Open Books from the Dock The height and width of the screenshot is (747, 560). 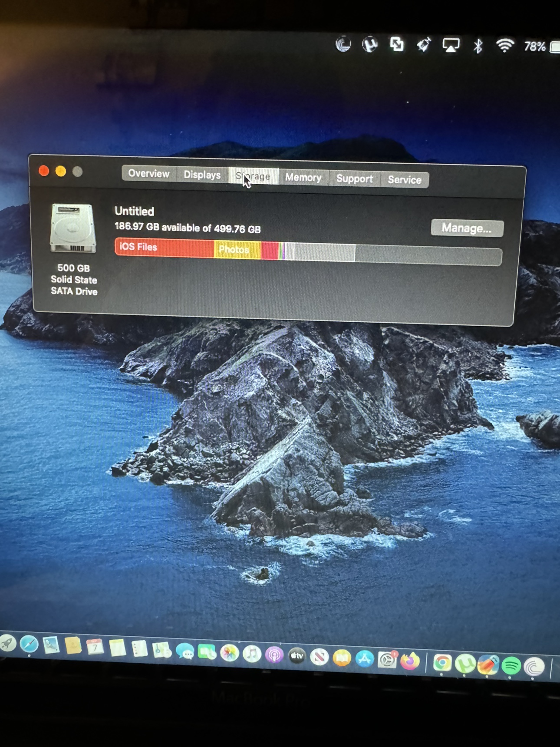tap(342, 658)
